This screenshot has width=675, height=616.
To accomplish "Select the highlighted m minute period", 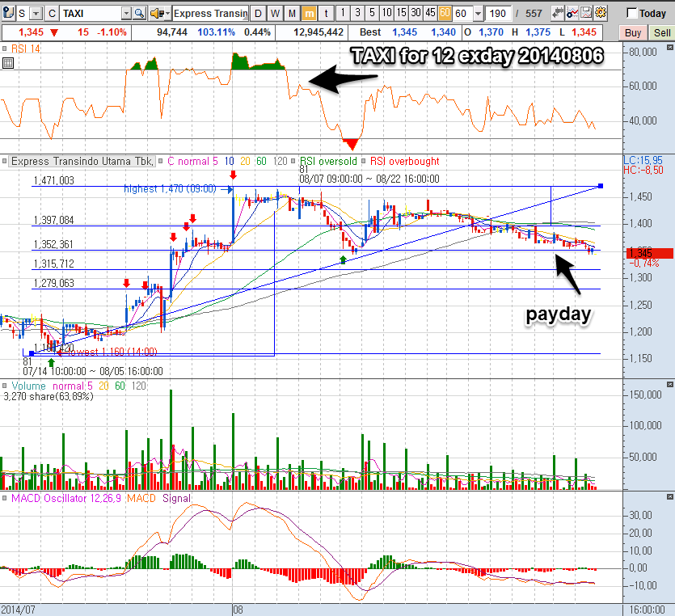I will 309,14.
